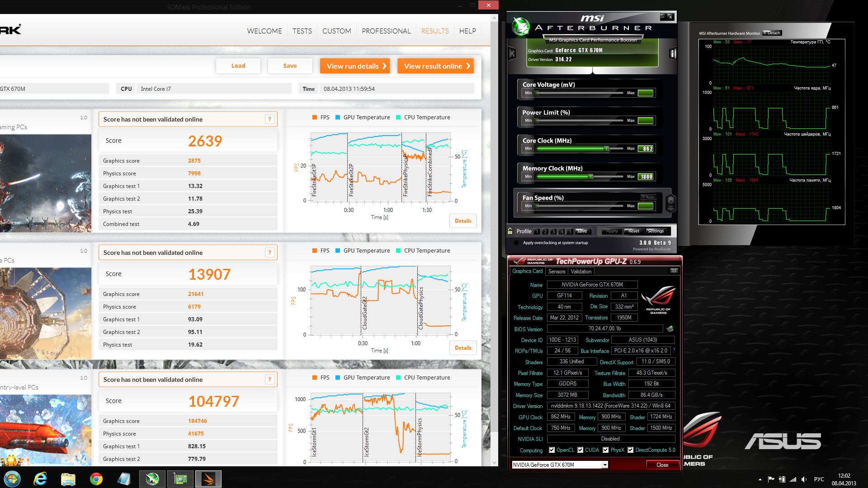
Task: Take GPU-Z screenshot with camera icon
Action: point(674,271)
